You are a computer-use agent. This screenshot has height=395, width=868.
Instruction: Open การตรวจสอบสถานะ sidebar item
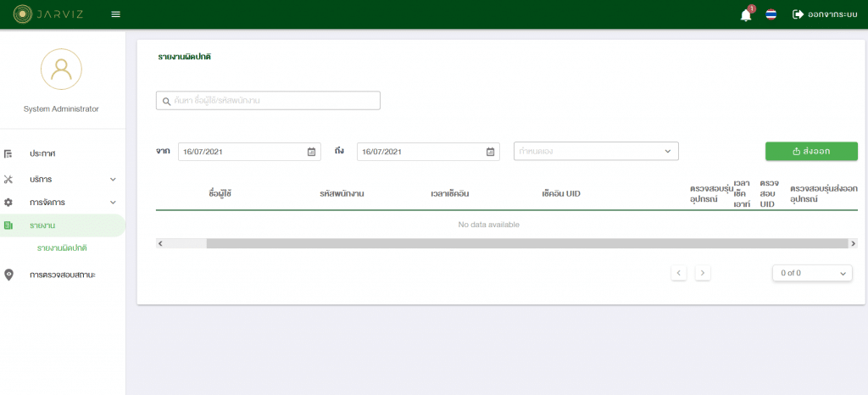[x=62, y=275]
